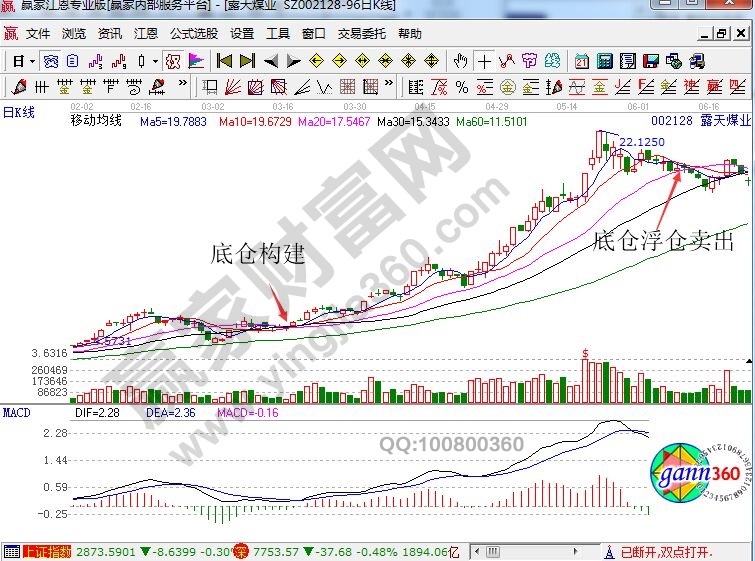This screenshot has height=561, width=755.
Task: Click the calendar icon in toolbar
Action: (x=582, y=61)
